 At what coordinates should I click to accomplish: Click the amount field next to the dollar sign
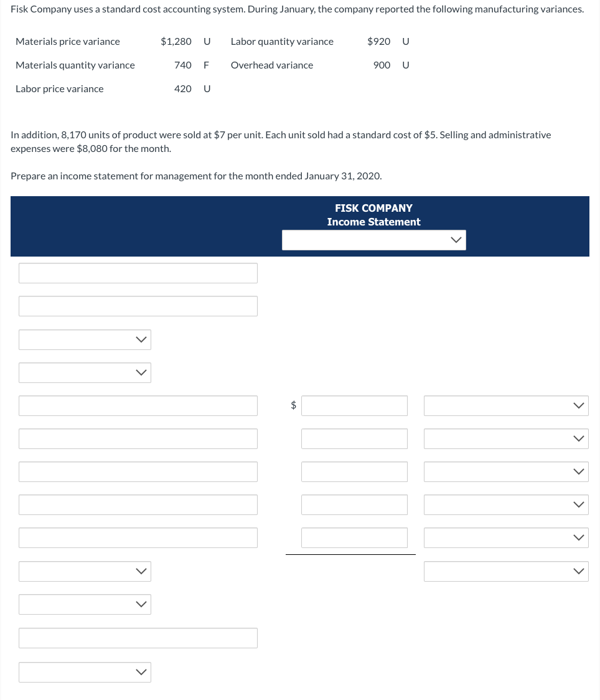coord(354,405)
